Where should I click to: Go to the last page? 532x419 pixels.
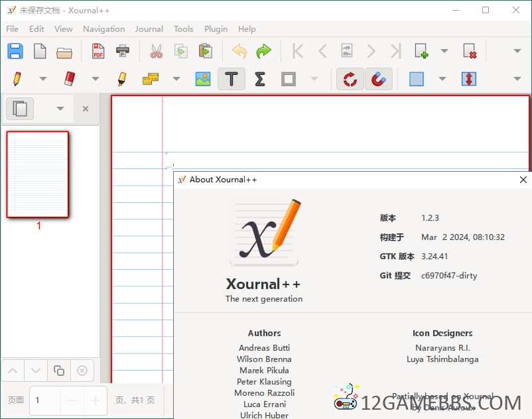(396, 51)
